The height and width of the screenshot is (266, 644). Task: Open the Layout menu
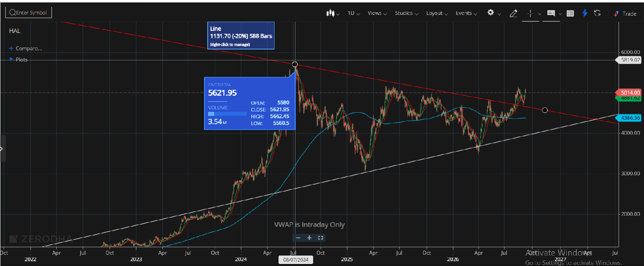(x=437, y=13)
